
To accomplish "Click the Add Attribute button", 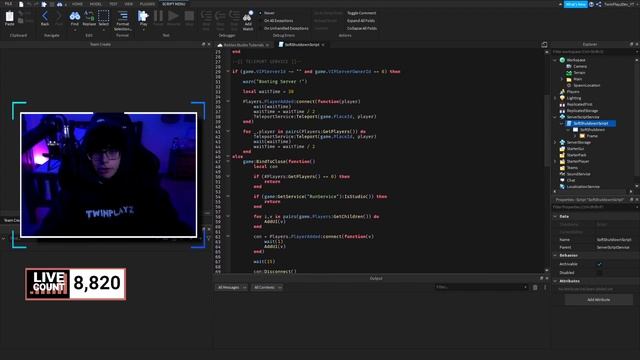I will (x=598, y=300).
